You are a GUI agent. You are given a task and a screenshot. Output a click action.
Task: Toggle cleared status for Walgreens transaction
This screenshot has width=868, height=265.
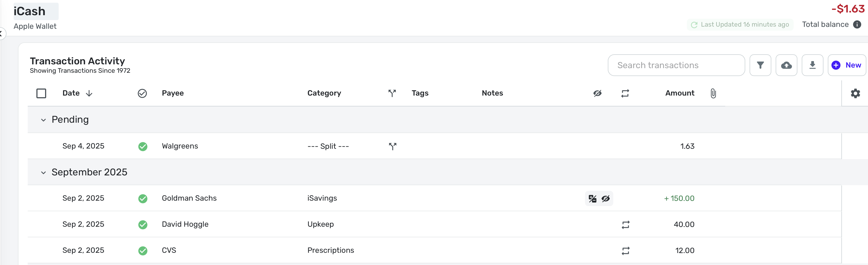pyautogui.click(x=143, y=146)
